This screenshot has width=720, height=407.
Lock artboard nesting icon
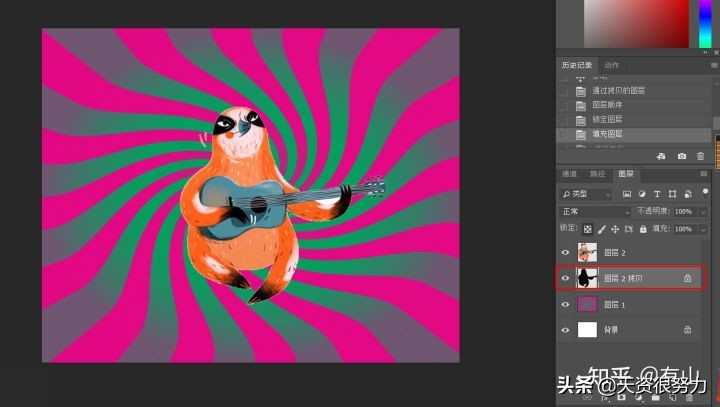(x=629, y=229)
